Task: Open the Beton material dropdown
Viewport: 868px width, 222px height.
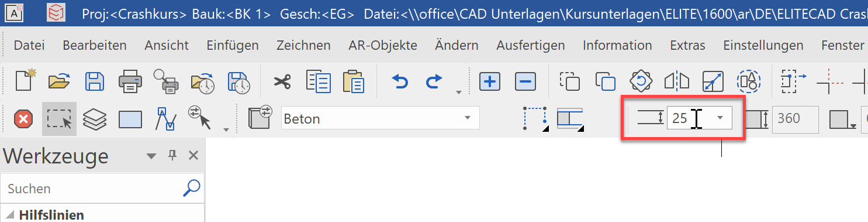Action: (380, 119)
